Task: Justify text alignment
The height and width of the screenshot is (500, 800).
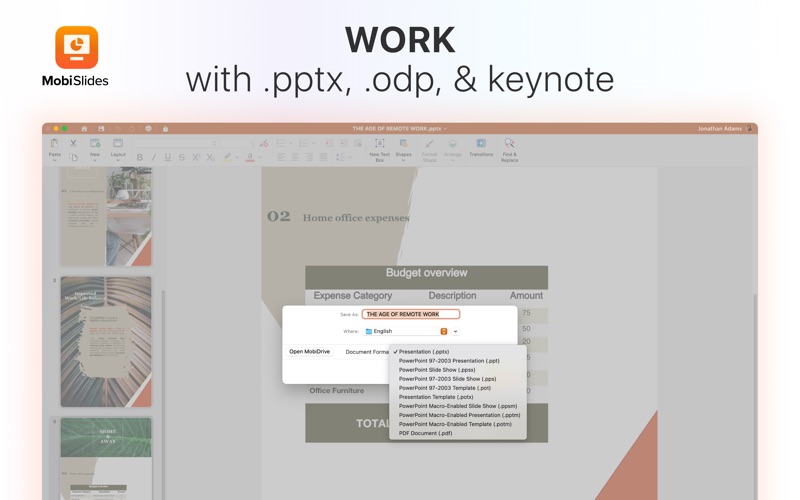Action: point(323,157)
